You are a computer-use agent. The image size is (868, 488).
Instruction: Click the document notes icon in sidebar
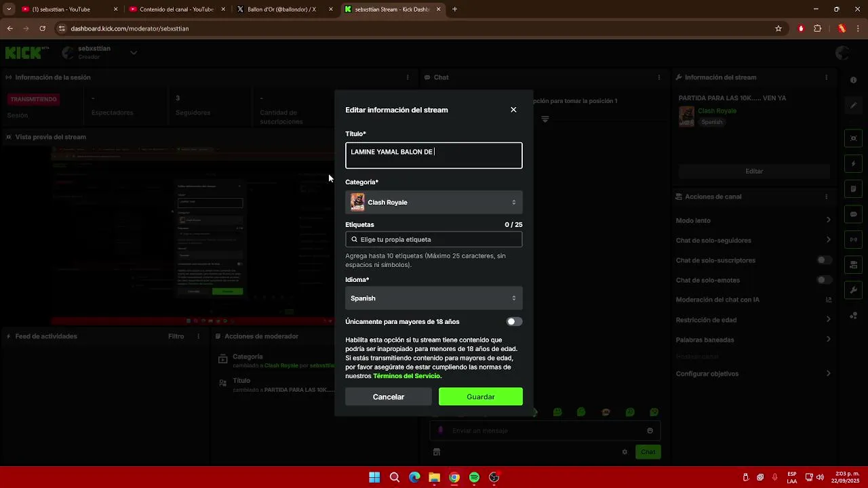(x=854, y=189)
